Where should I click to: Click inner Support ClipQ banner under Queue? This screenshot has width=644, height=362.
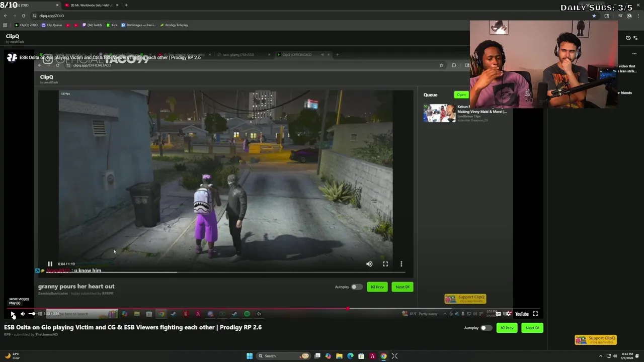pyautogui.click(x=465, y=299)
